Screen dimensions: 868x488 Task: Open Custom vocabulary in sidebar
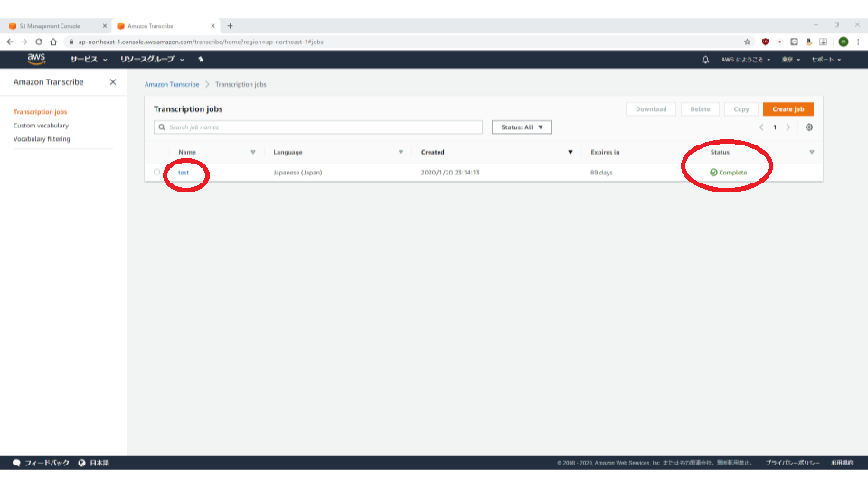tap(41, 126)
